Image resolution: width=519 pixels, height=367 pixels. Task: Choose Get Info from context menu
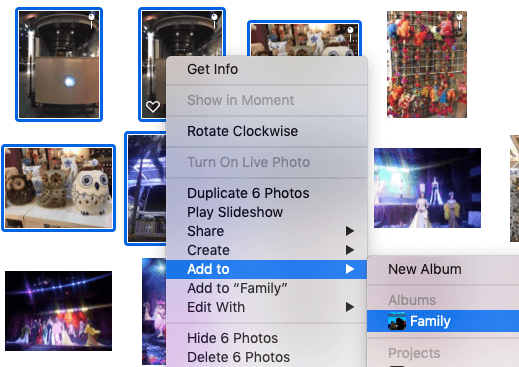pyautogui.click(x=267, y=69)
